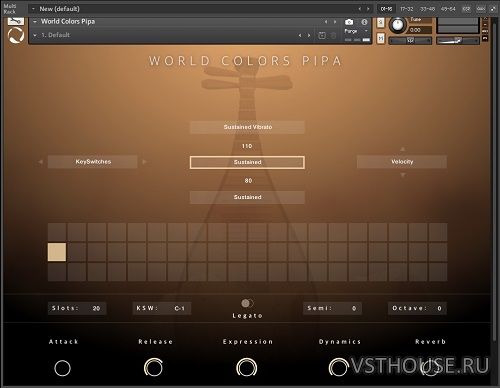Go to previous instrument next to World Colors Pipa
This screenshot has height=388, width=500.
click(326, 22)
